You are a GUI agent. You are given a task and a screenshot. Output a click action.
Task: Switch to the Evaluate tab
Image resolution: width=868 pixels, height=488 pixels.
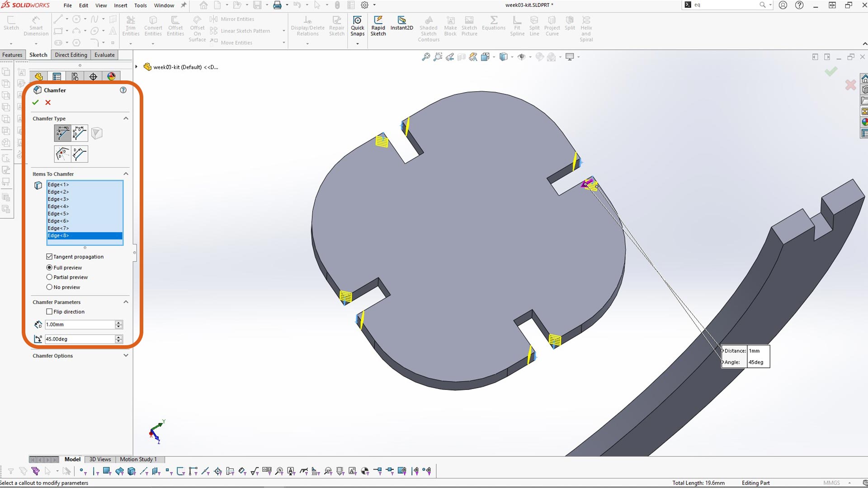(x=104, y=55)
